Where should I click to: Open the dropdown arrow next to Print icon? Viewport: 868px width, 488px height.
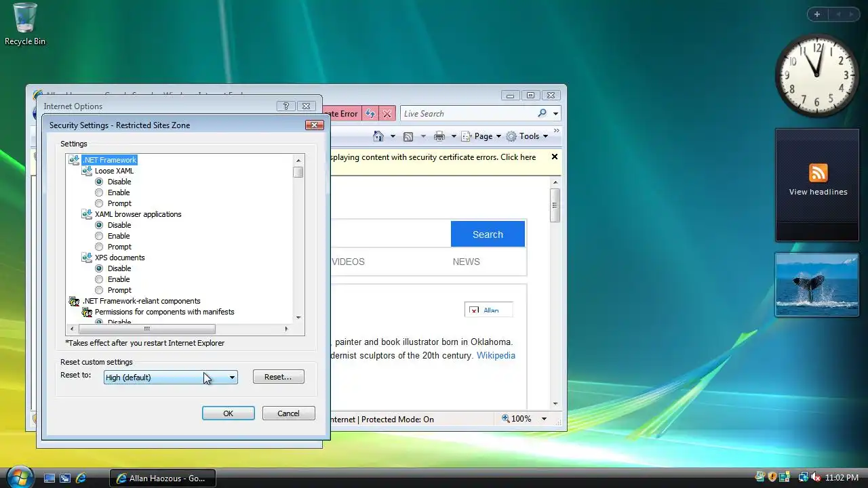tap(454, 136)
